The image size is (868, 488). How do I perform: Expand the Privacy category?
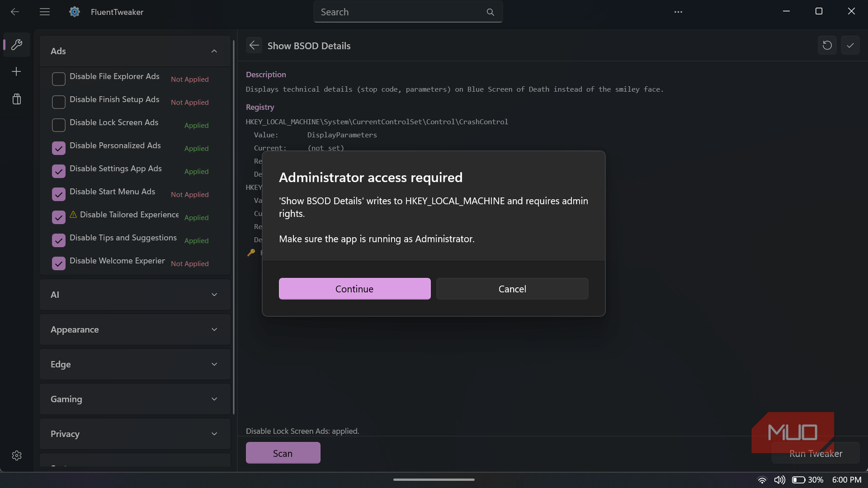coord(135,434)
